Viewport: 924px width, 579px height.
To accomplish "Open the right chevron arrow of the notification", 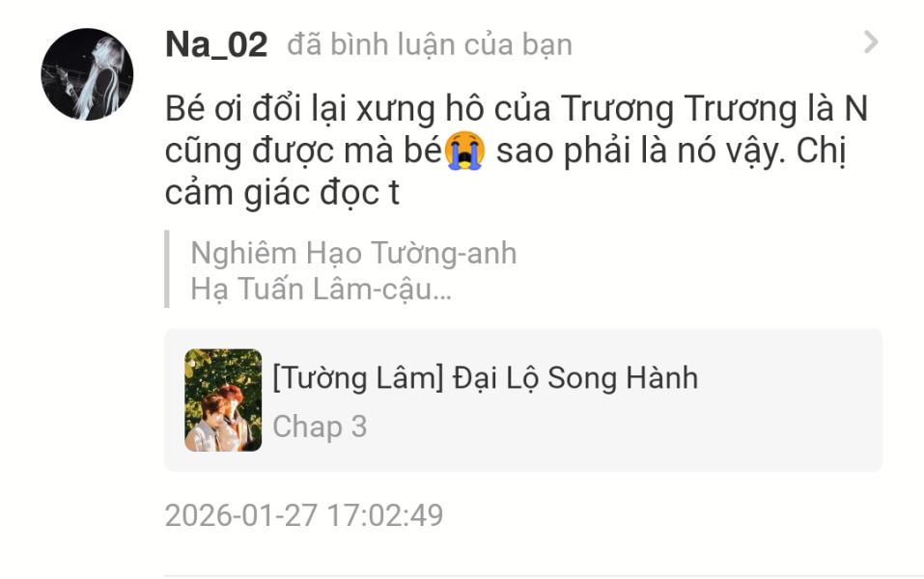I will (870, 42).
